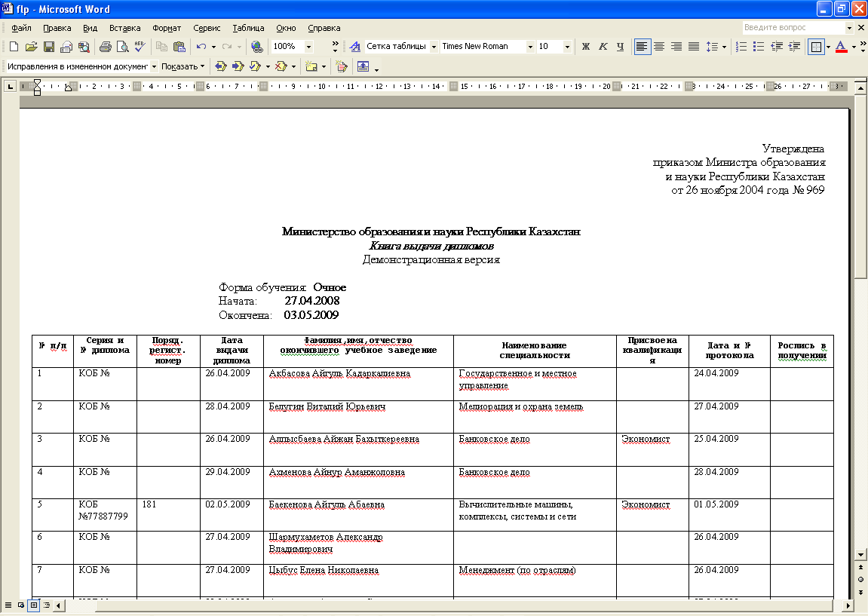Insert a new comment
Image resolution: width=868 pixels, height=616 pixels.
tap(311, 67)
